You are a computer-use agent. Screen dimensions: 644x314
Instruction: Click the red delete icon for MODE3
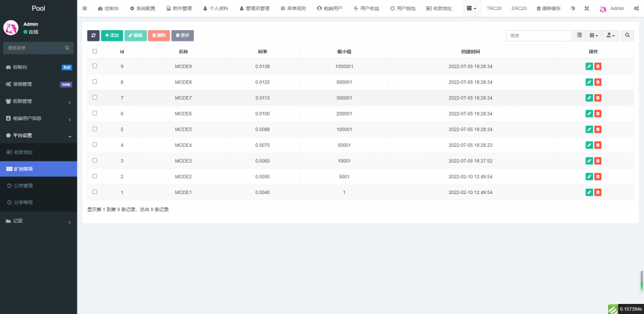click(x=598, y=161)
